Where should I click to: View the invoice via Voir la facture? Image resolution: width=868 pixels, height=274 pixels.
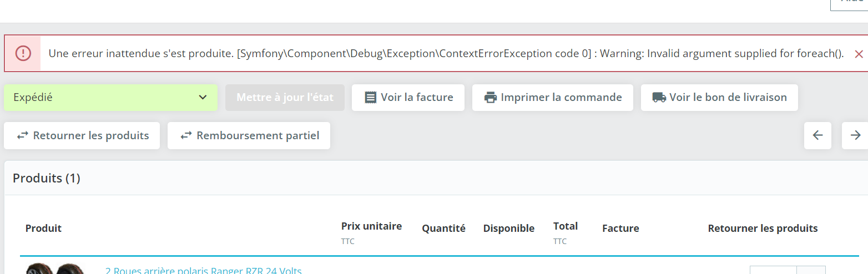click(x=408, y=98)
